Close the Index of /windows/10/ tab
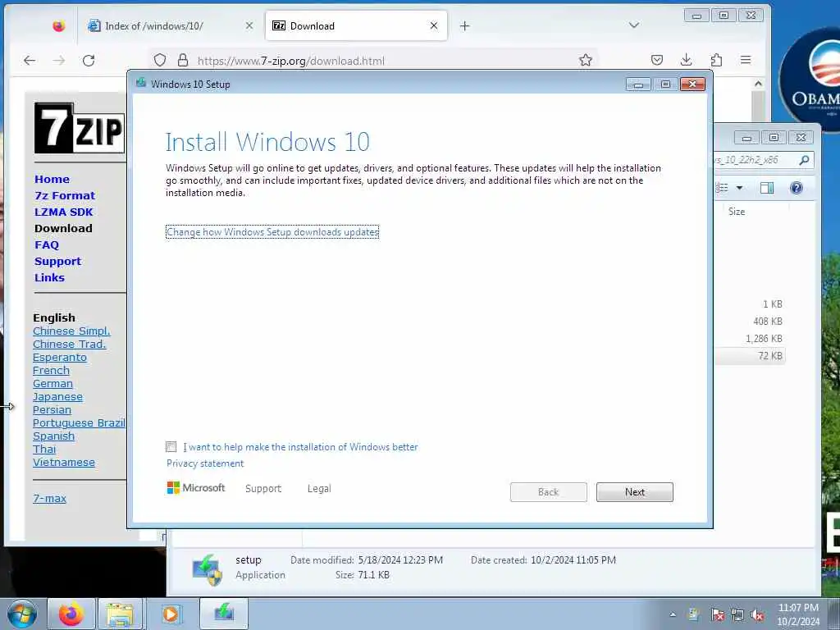Screen dimensions: 840x630 tap(249, 25)
